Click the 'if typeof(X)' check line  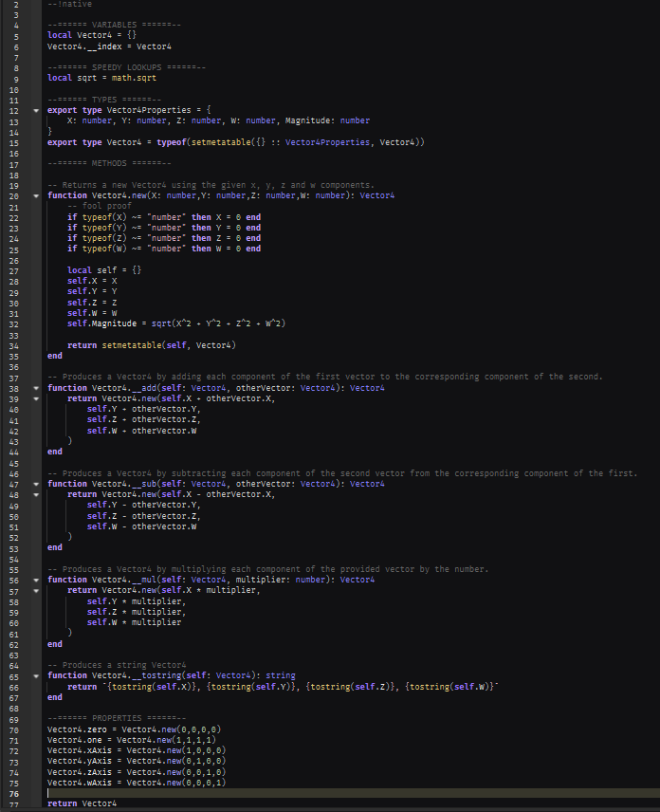pos(164,217)
